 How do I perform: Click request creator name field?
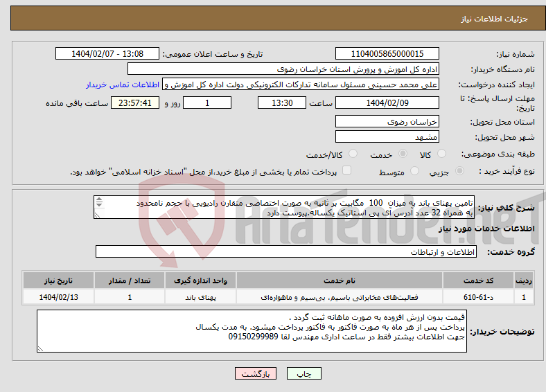pyautogui.click(x=301, y=84)
